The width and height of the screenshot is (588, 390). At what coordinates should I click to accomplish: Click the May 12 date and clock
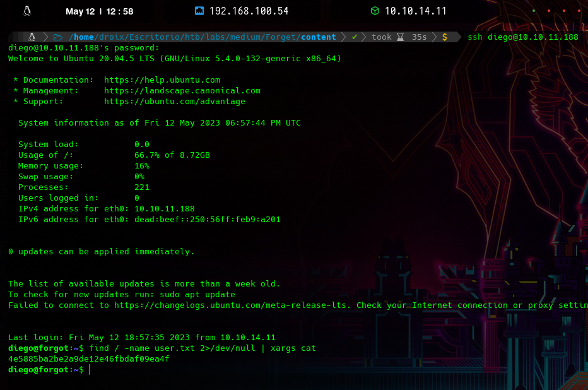(99, 11)
